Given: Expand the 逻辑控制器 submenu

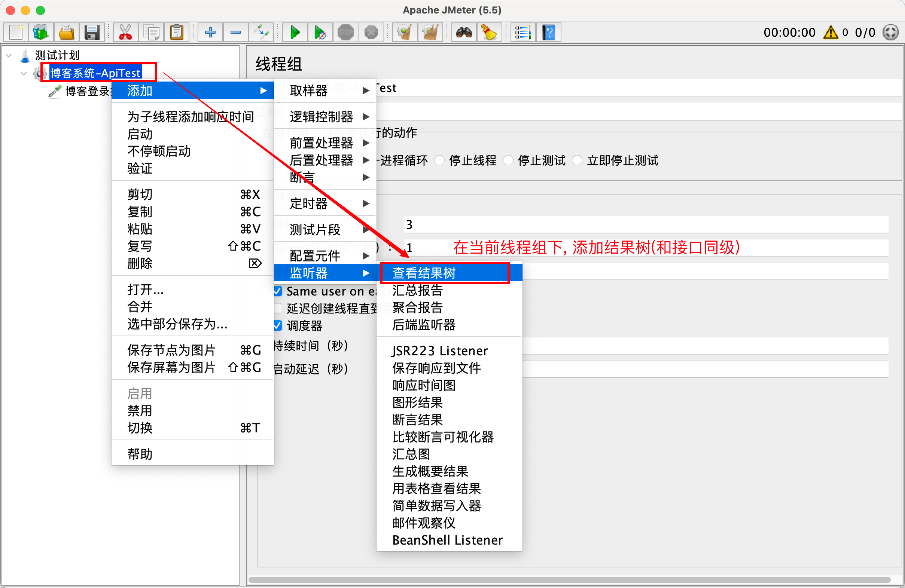Looking at the screenshot, I should [x=325, y=117].
